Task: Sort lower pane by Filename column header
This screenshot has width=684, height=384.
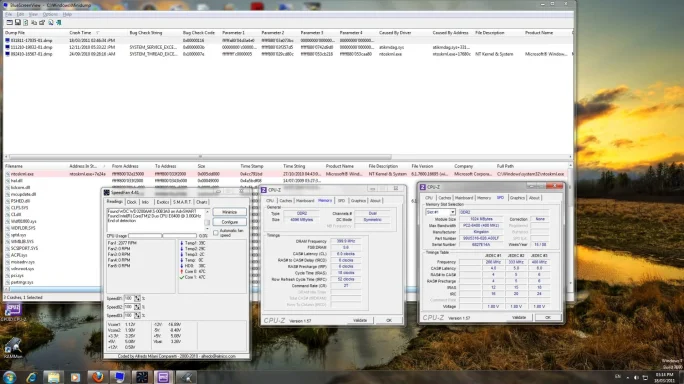Action: 14,166
